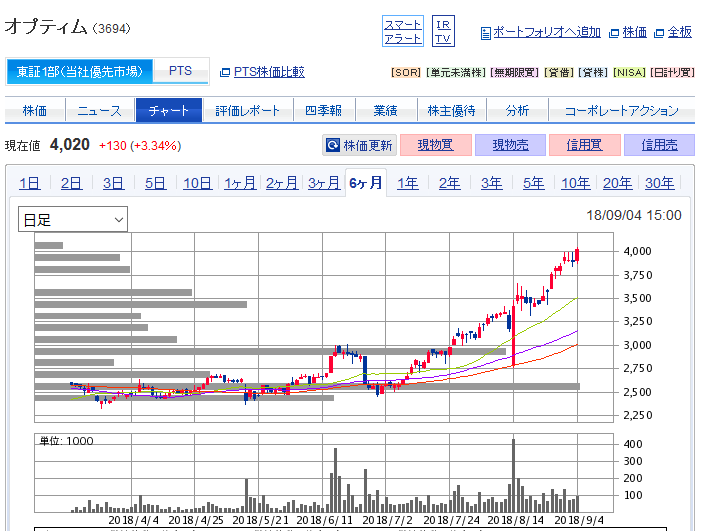The image size is (701, 531).
Task: Click the 信用売 margin sell button
Action: 659,145
